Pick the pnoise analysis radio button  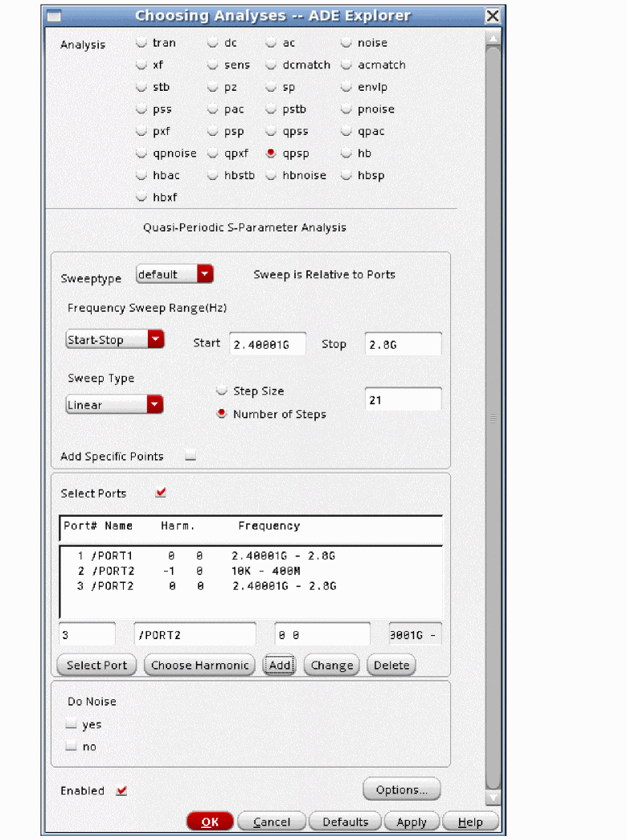pos(346,109)
